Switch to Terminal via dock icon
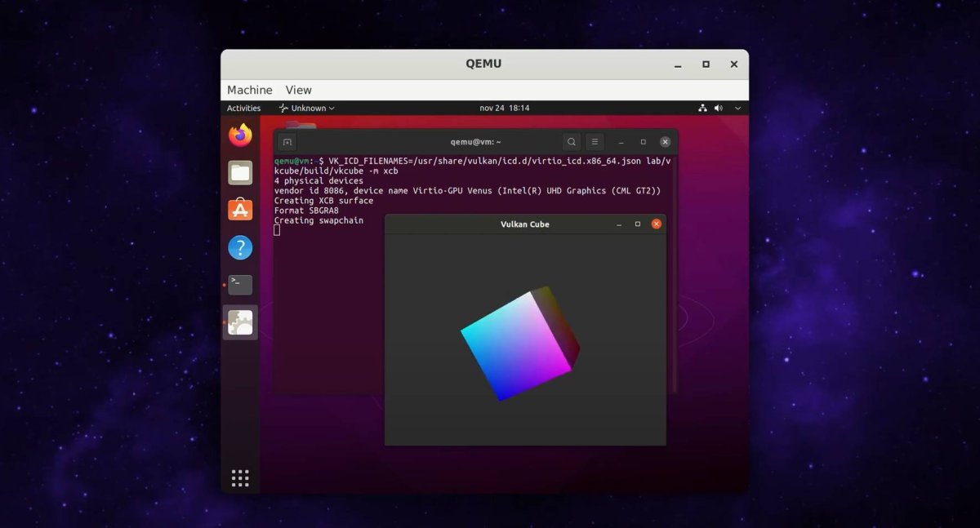The width and height of the screenshot is (980, 528). pos(240,285)
